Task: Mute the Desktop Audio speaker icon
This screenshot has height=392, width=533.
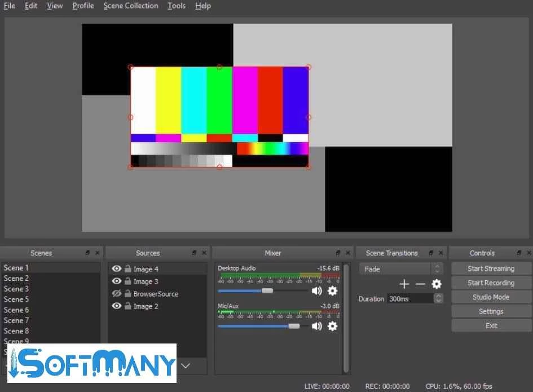Action: (316, 291)
